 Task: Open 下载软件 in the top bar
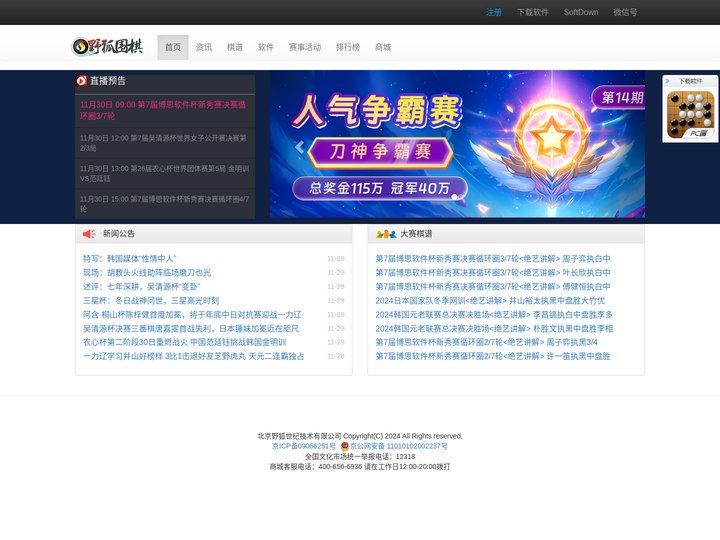[x=533, y=12]
